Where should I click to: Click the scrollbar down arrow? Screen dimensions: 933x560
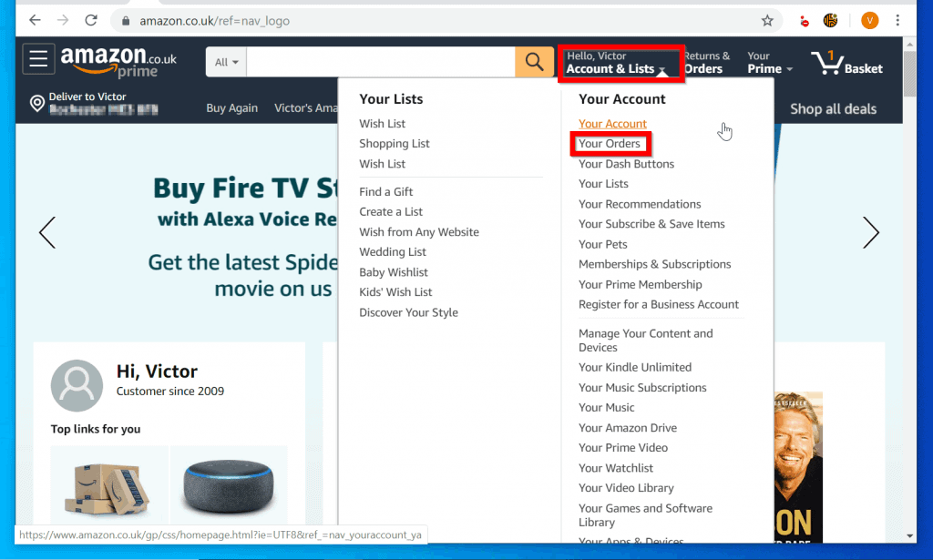point(909,535)
